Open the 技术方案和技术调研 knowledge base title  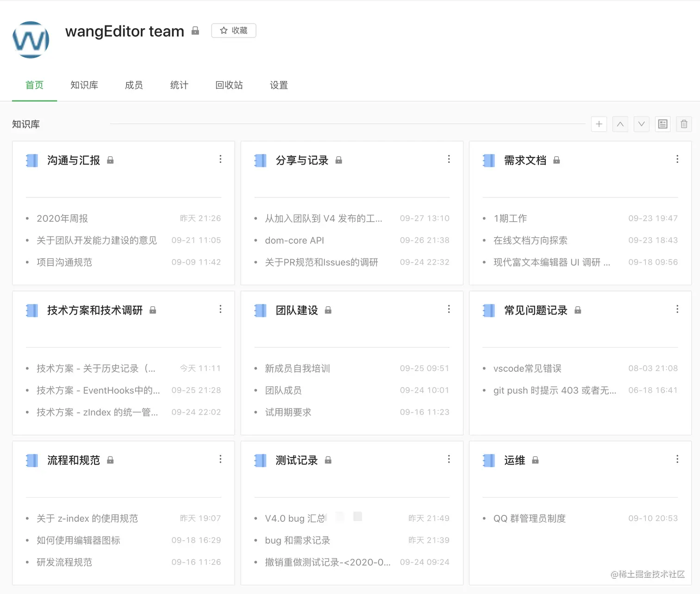pos(95,310)
